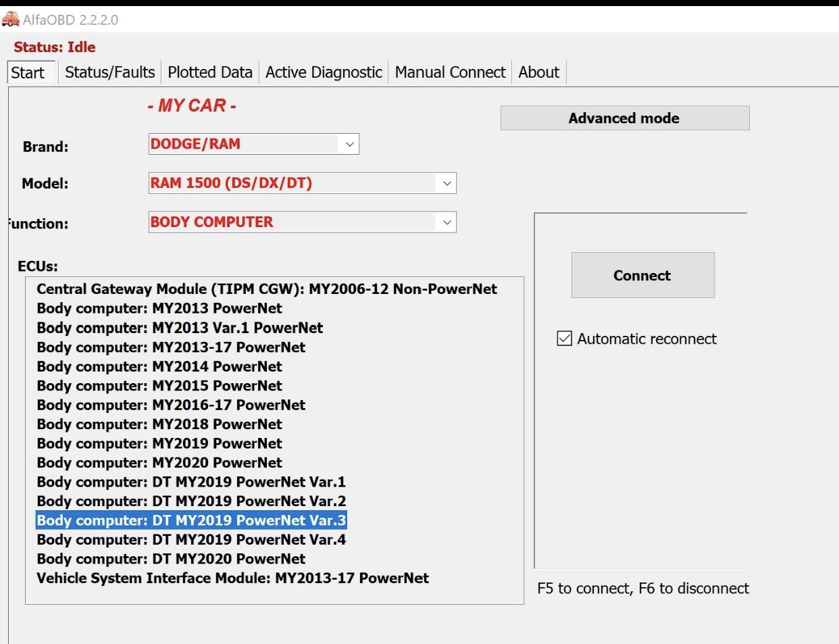
Task: Select Body computer: MY2015 PowerNet
Action: [x=159, y=386]
